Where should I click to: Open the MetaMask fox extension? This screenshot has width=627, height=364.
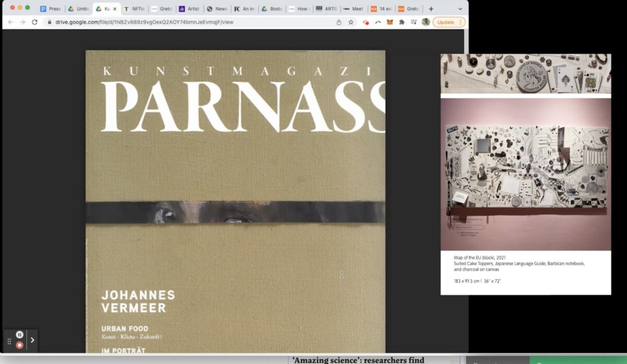click(x=390, y=22)
